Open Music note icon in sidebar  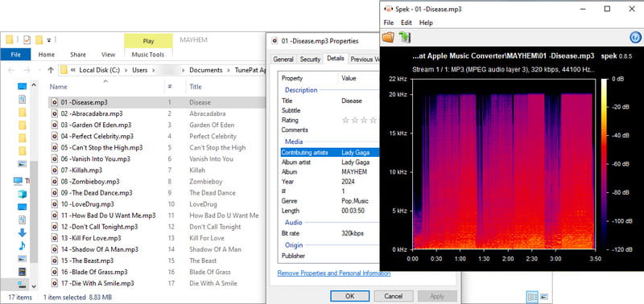[23, 245]
